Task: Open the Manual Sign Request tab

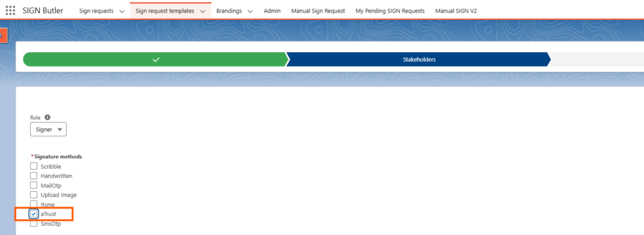Action: coord(318,11)
